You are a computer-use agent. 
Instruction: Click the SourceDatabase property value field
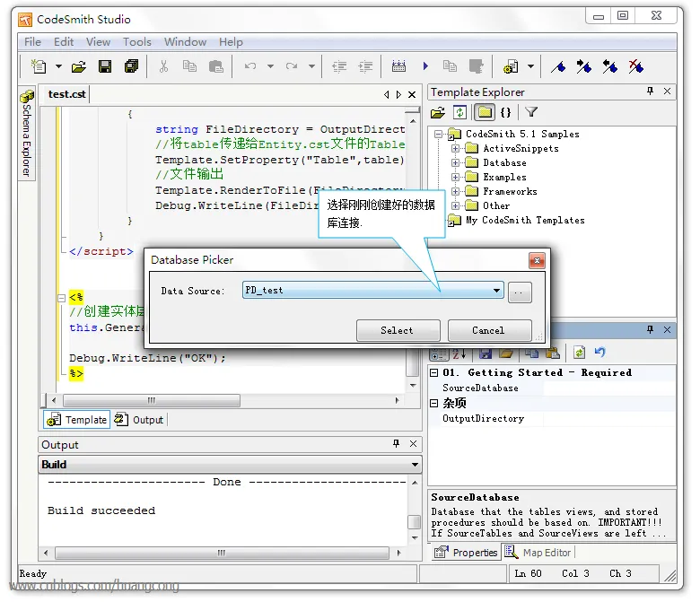(x=608, y=388)
